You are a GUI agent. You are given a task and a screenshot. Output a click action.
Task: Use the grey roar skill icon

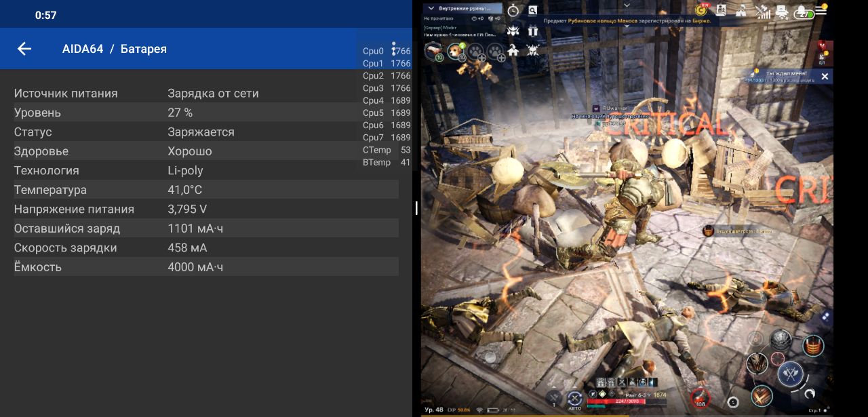(x=781, y=340)
